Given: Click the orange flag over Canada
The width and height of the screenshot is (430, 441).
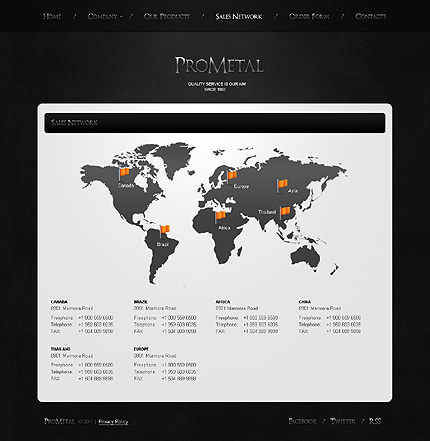Looking at the screenshot, I should pyautogui.click(x=124, y=174).
